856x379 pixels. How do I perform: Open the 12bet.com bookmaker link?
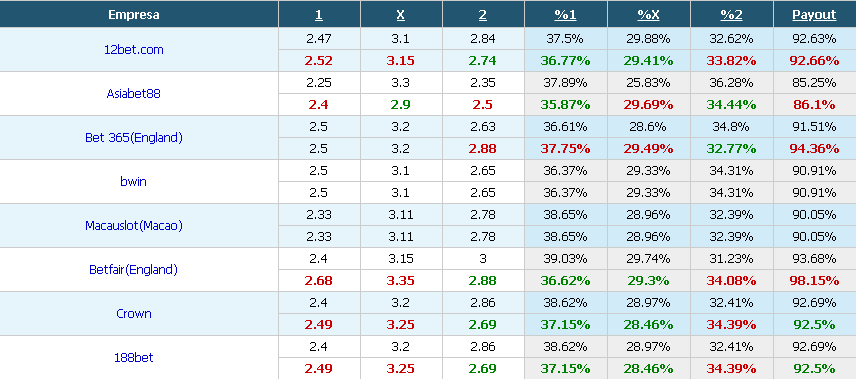coord(134,50)
